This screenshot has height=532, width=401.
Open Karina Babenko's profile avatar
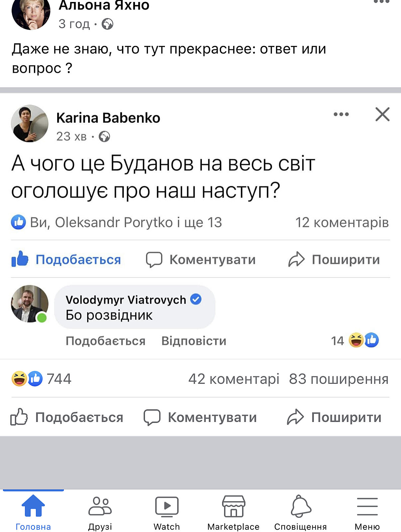30,123
